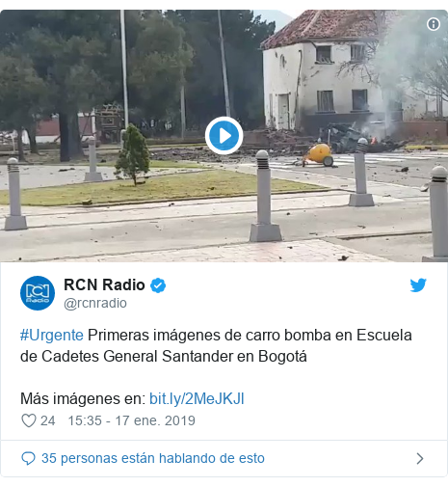The width and height of the screenshot is (448, 487).
Task: Follow the bit.ly/2MeJKJI link
Action: coord(197,399)
